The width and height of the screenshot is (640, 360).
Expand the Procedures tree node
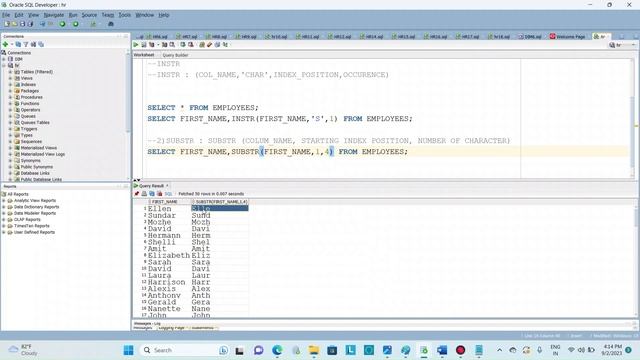click(10, 97)
